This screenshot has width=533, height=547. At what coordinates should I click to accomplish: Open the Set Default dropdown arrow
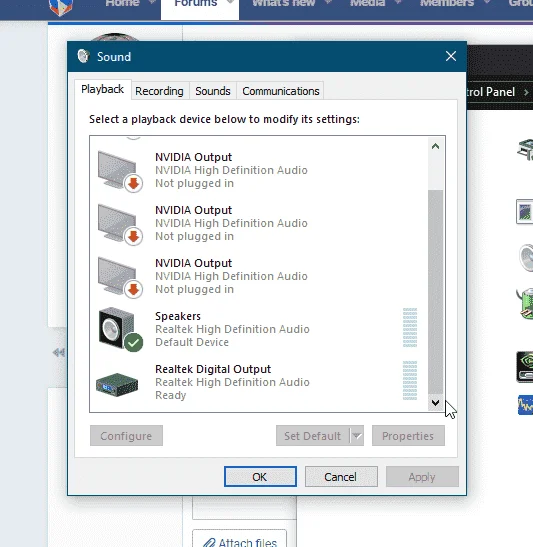tap(357, 436)
